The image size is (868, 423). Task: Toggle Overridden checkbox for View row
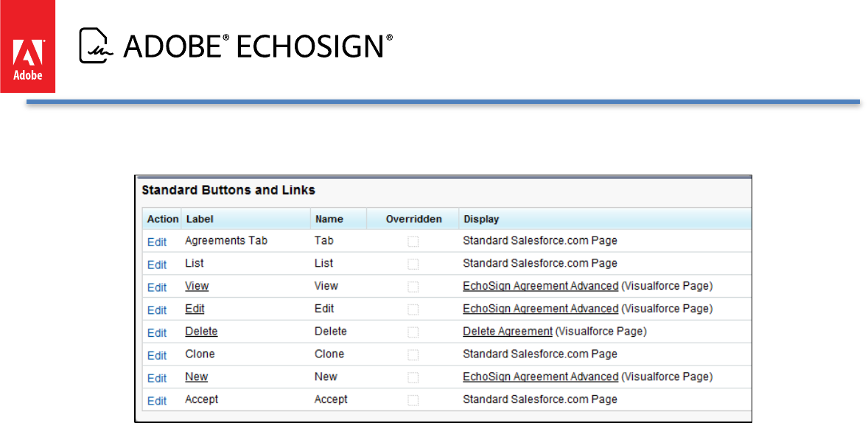pyautogui.click(x=413, y=287)
